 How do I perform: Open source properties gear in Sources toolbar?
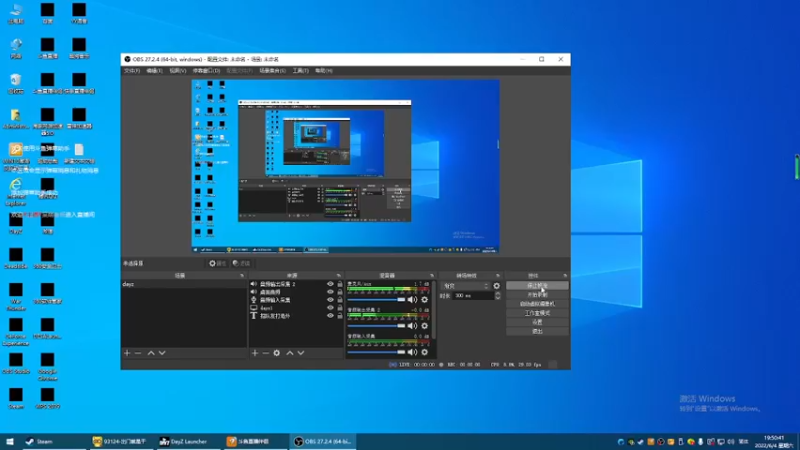pos(277,353)
